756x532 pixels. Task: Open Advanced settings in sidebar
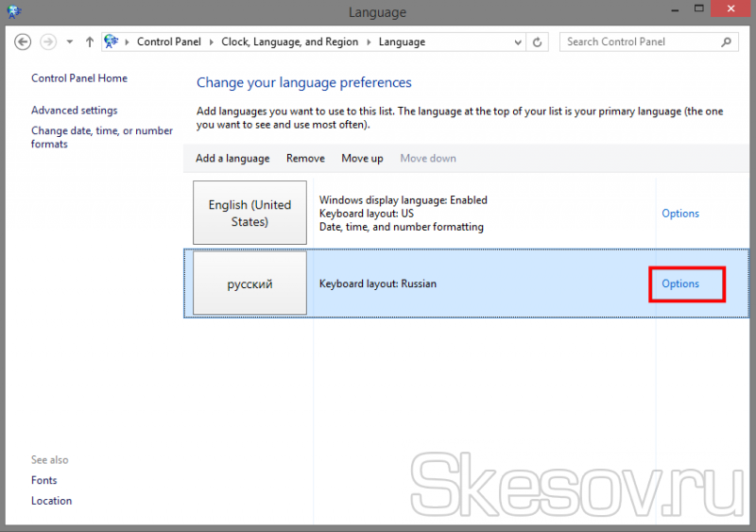pos(75,111)
